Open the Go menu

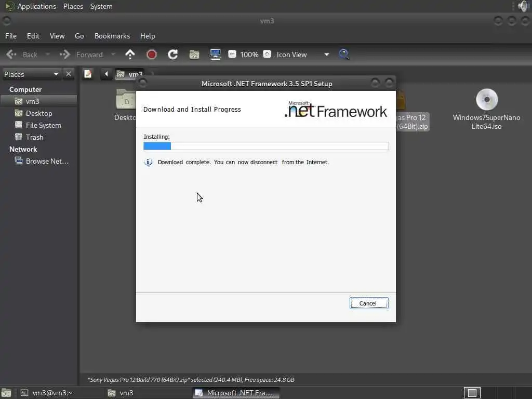click(x=79, y=36)
